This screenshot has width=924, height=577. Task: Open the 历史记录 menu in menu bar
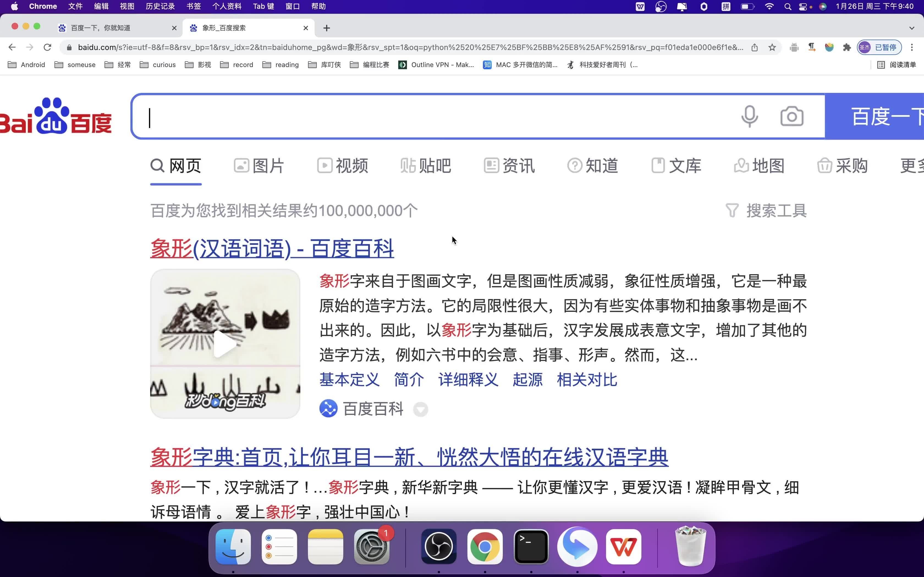[x=160, y=7]
